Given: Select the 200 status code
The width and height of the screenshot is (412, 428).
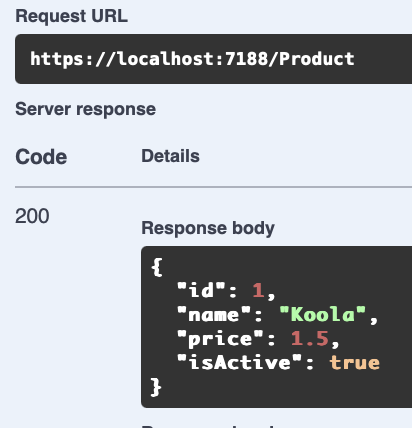Looking at the screenshot, I should point(32,216).
